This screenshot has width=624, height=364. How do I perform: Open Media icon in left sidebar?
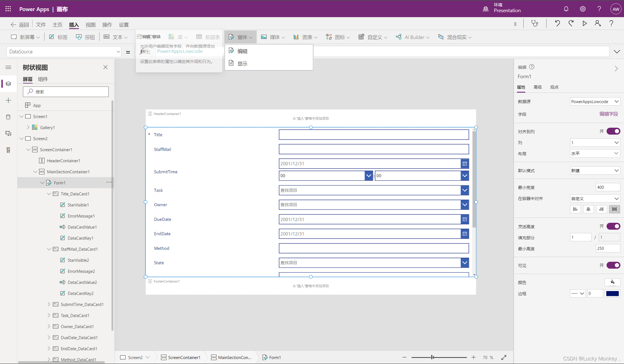[x=8, y=133]
